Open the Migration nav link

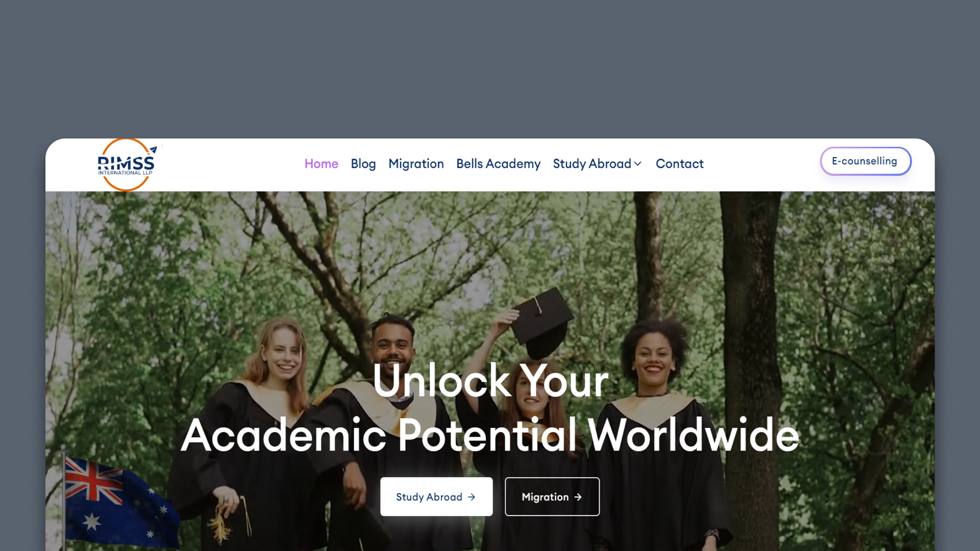point(416,164)
